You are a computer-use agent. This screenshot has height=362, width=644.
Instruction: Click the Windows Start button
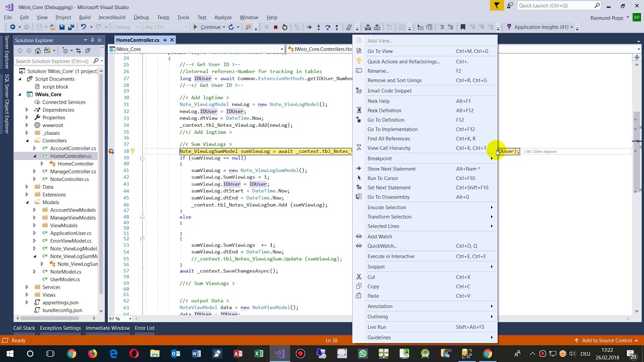coord(10,353)
